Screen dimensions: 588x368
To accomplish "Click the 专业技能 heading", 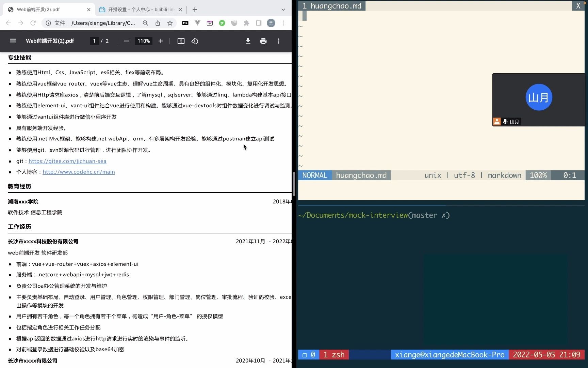I will [19, 58].
